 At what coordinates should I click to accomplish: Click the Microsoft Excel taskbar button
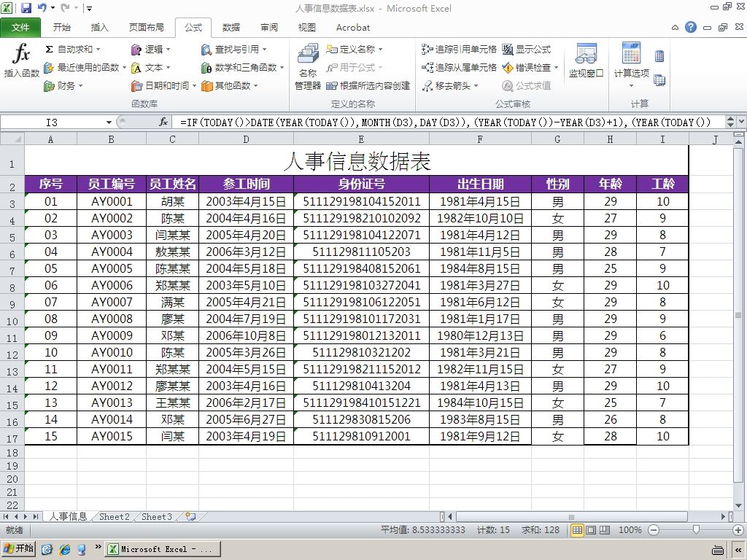pyautogui.click(x=163, y=549)
